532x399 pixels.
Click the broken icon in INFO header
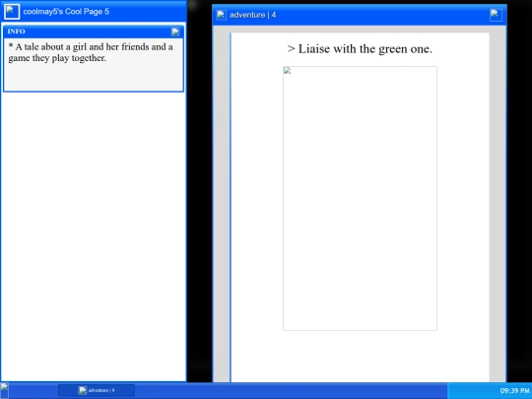[175, 32]
